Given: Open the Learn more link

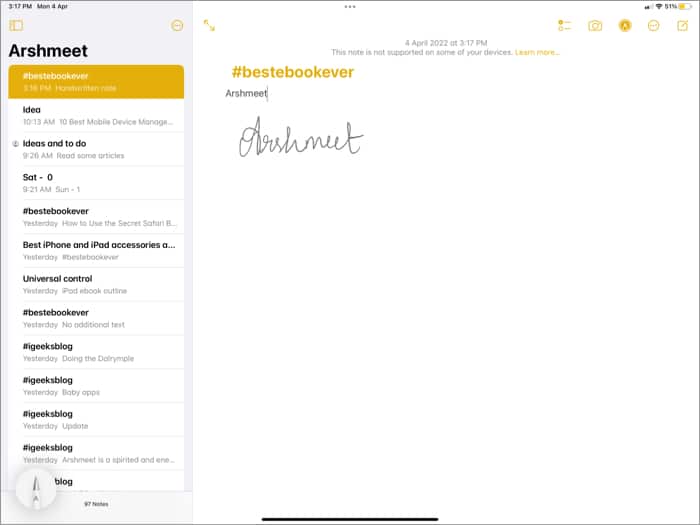Looking at the screenshot, I should tap(537, 52).
